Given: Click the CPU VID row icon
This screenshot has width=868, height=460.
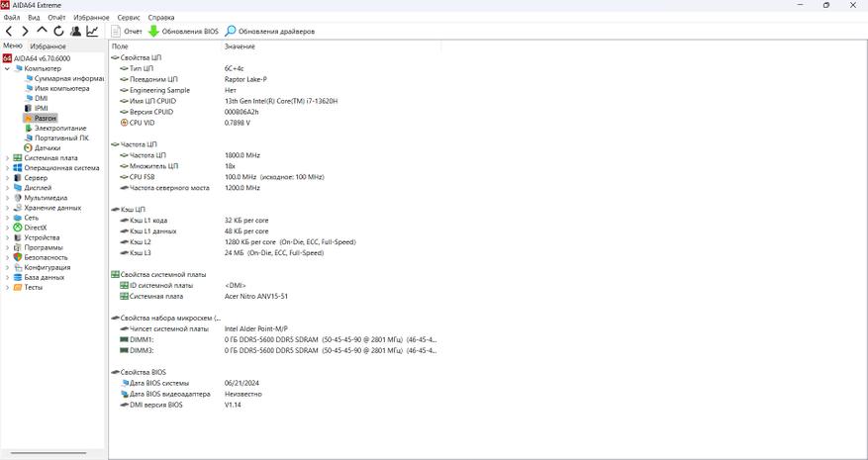Looking at the screenshot, I should (124, 123).
